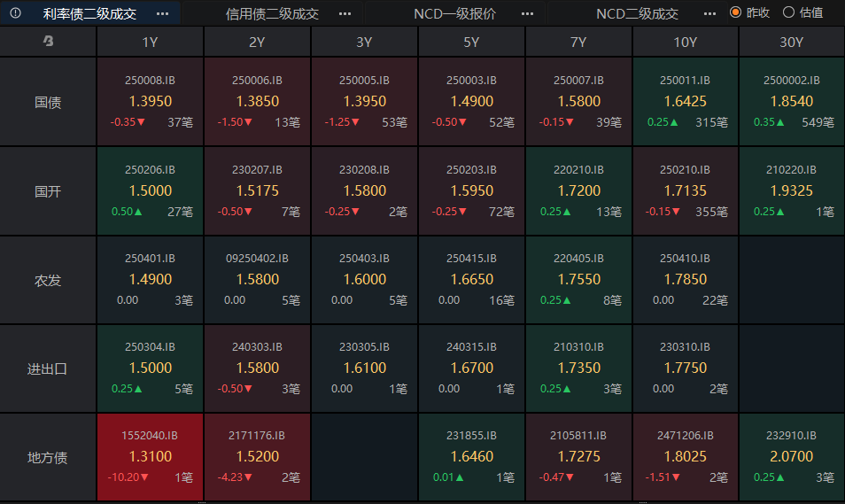
Task: Click the 1Y column header
Action: (x=150, y=42)
